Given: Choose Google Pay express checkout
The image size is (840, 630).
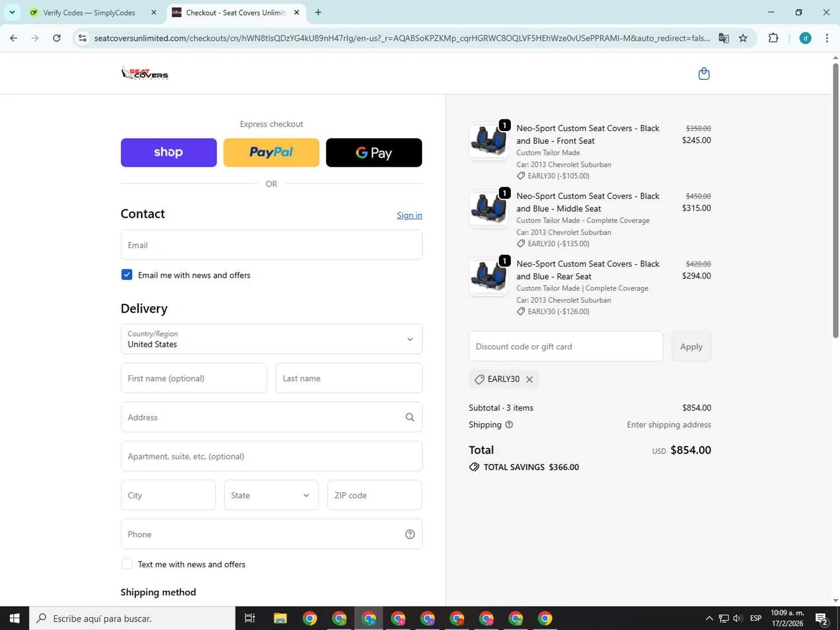Looking at the screenshot, I should (x=374, y=152).
